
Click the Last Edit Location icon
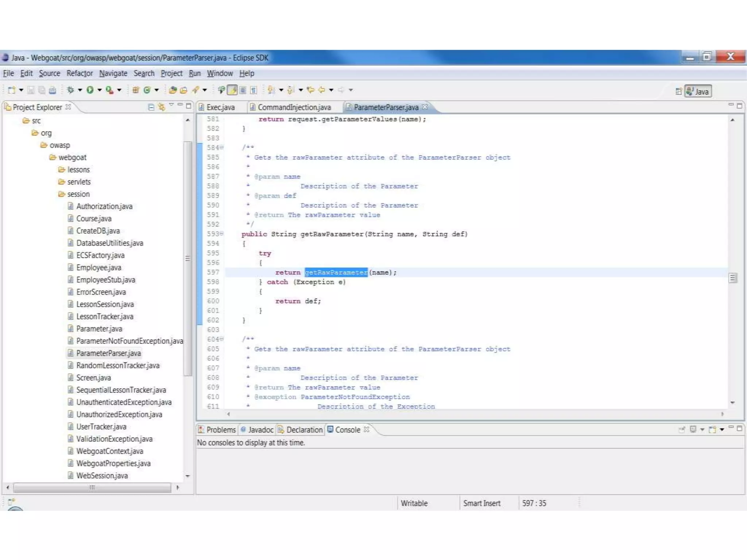tap(310, 90)
